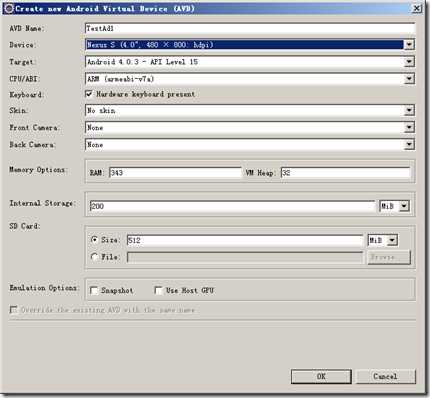
Task: Click the Emulation Options label
Action: pyautogui.click(x=43, y=288)
